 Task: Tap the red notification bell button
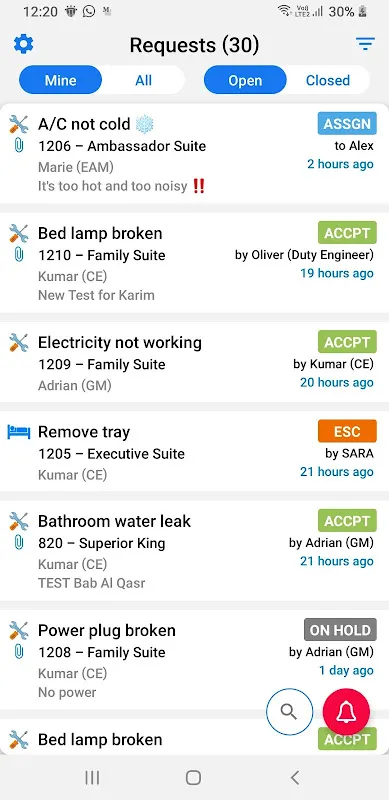[x=347, y=712]
